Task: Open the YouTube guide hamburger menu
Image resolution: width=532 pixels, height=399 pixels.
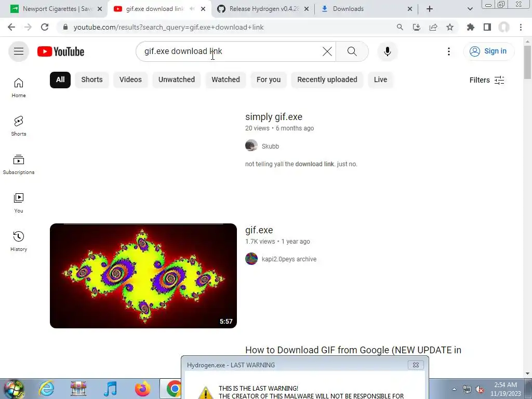Action: tap(19, 51)
